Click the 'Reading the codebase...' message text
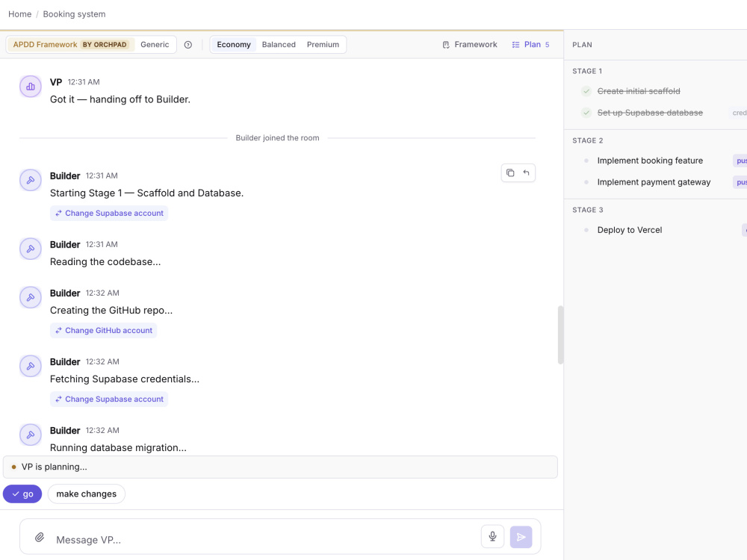The width and height of the screenshot is (747, 560). point(105,262)
